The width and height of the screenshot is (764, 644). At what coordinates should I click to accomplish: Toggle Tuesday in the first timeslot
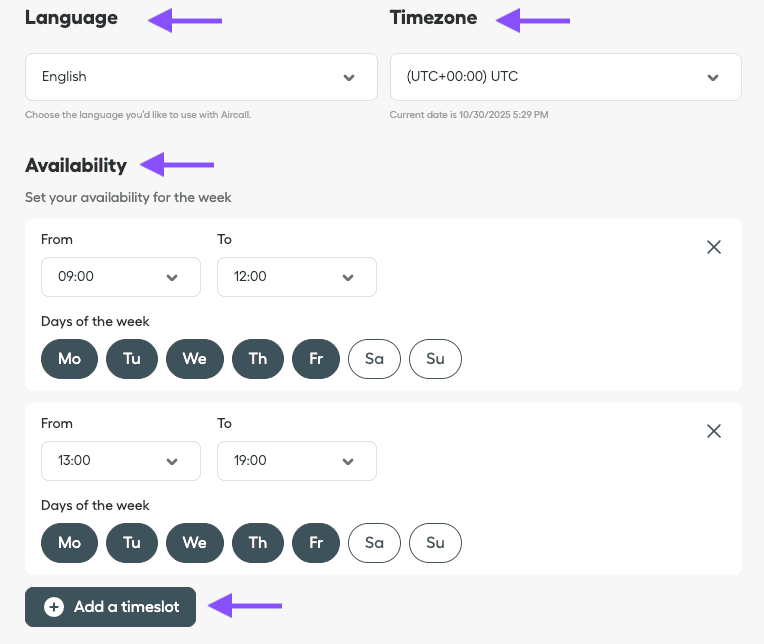pyautogui.click(x=132, y=359)
